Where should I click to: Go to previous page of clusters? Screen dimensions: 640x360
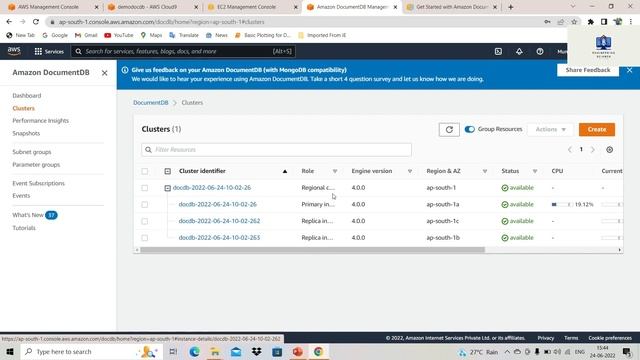click(x=570, y=150)
